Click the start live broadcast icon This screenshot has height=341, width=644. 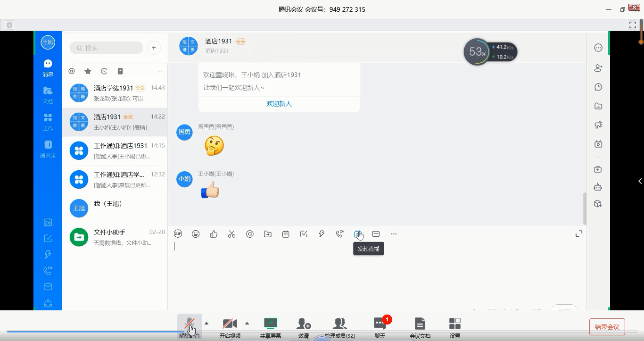(x=358, y=234)
